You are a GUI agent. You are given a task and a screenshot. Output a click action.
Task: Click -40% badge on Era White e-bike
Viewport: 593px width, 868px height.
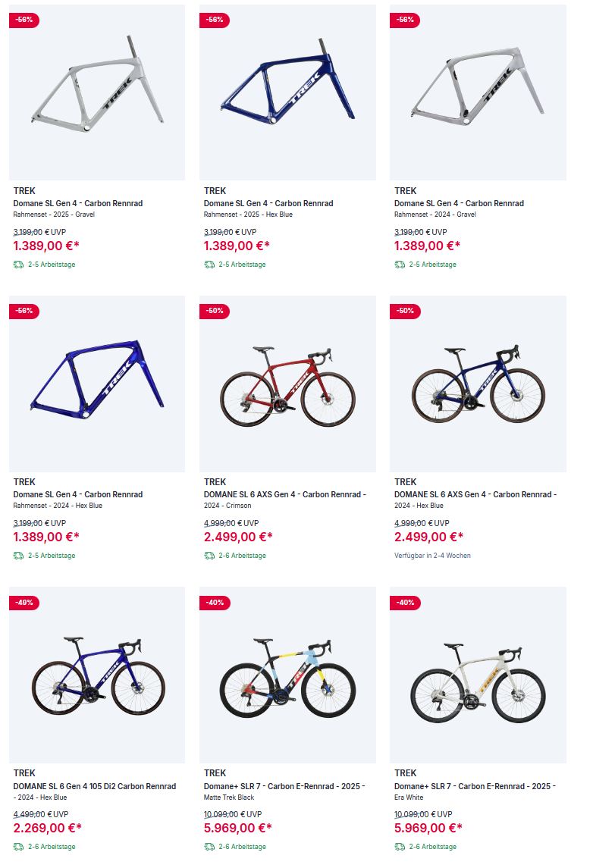[x=406, y=602]
